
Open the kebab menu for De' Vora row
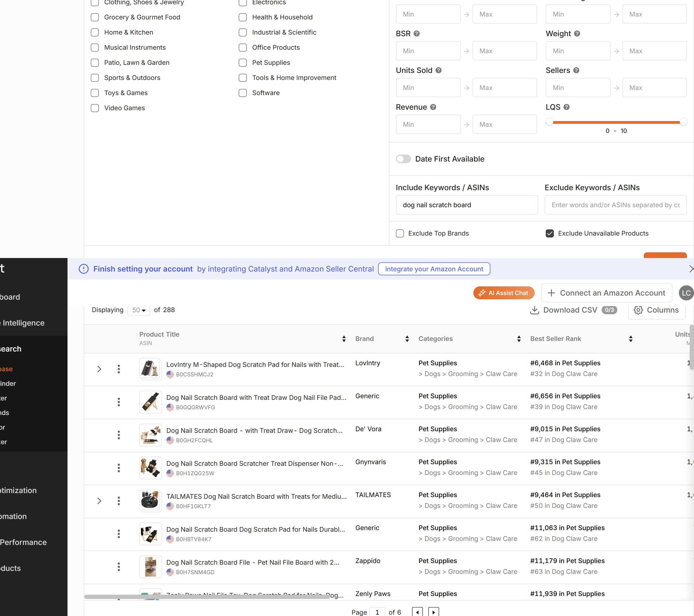119,435
